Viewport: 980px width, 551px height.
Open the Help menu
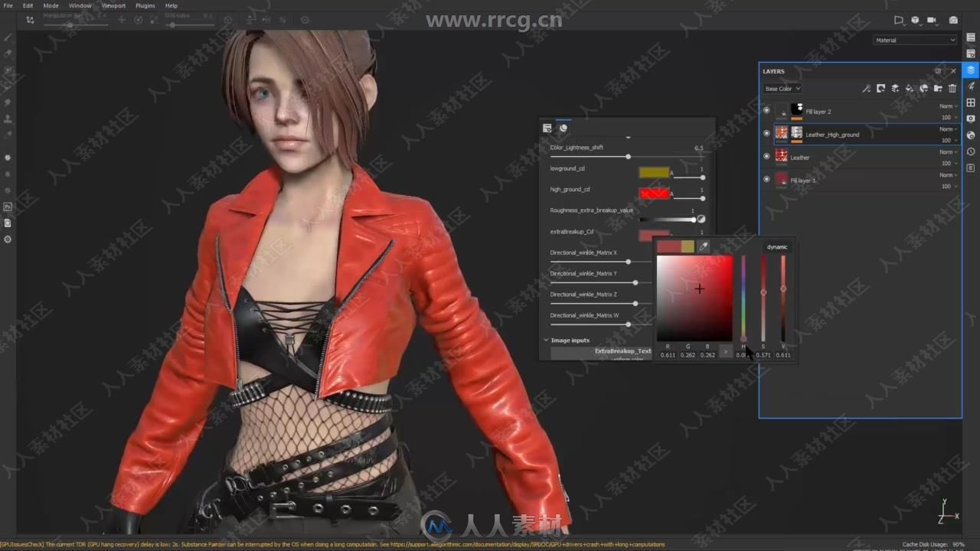[x=171, y=5]
